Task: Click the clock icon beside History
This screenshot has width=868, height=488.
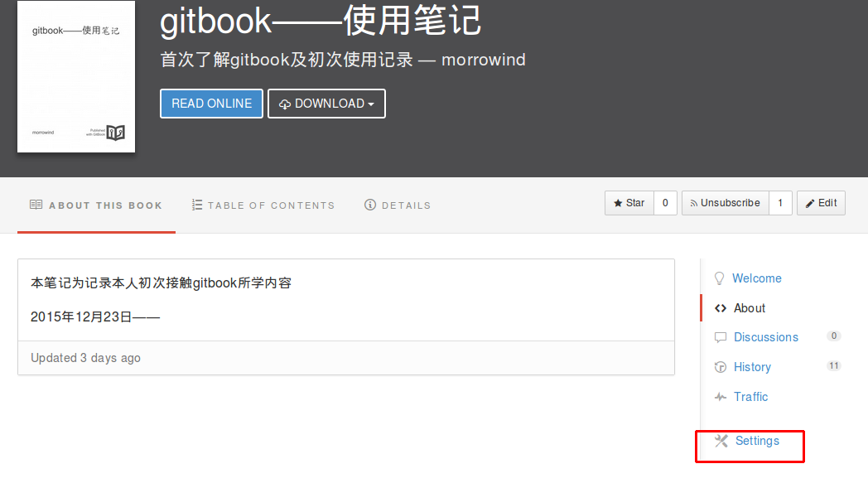Action: click(x=720, y=367)
